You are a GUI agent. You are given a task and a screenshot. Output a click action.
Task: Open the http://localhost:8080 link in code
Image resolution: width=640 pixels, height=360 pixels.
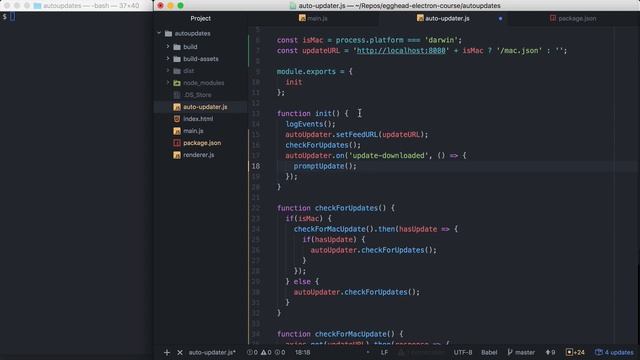tap(401, 51)
